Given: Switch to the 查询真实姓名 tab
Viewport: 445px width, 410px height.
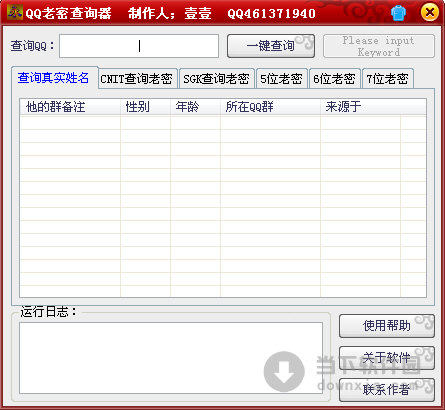Looking at the screenshot, I should (x=54, y=78).
